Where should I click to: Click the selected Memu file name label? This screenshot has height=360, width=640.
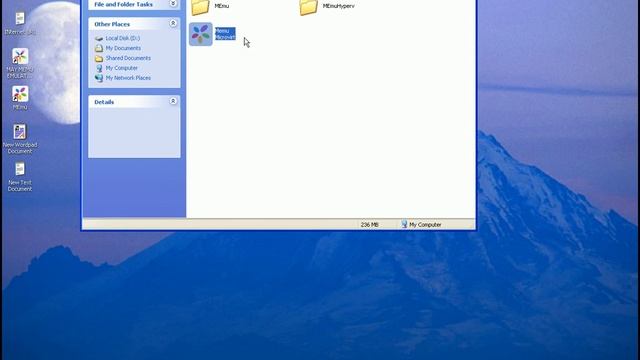[x=225, y=34]
